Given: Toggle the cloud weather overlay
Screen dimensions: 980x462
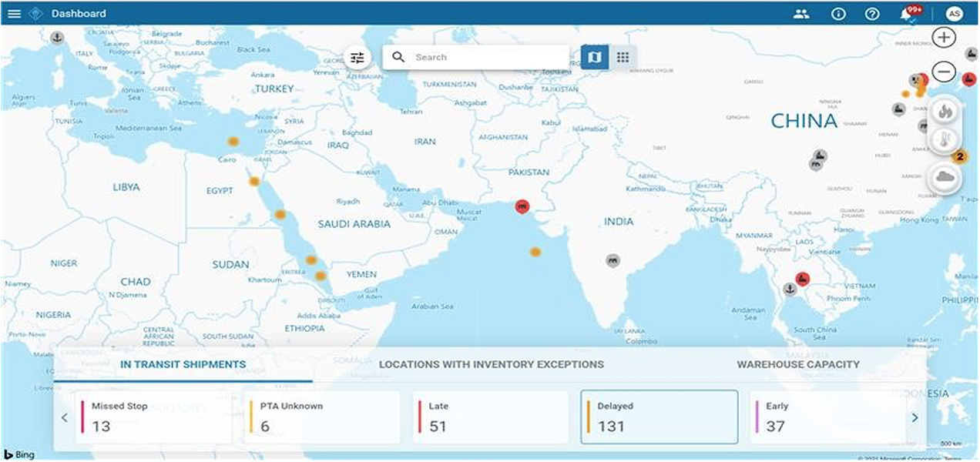Looking at the screenshot, I should 945,178.
